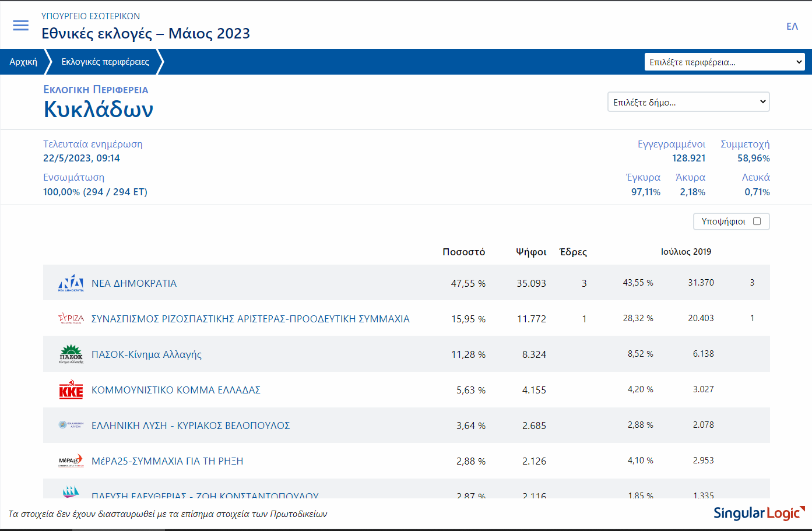This screenshot has width=812, height=531.
Task: Click MeRA25 votes 2.126
Action: 535,461
